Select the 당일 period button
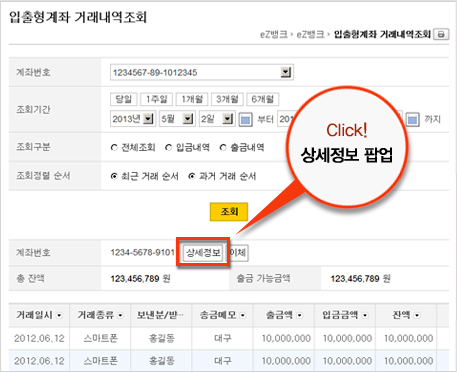 click(x=124, y=99)
